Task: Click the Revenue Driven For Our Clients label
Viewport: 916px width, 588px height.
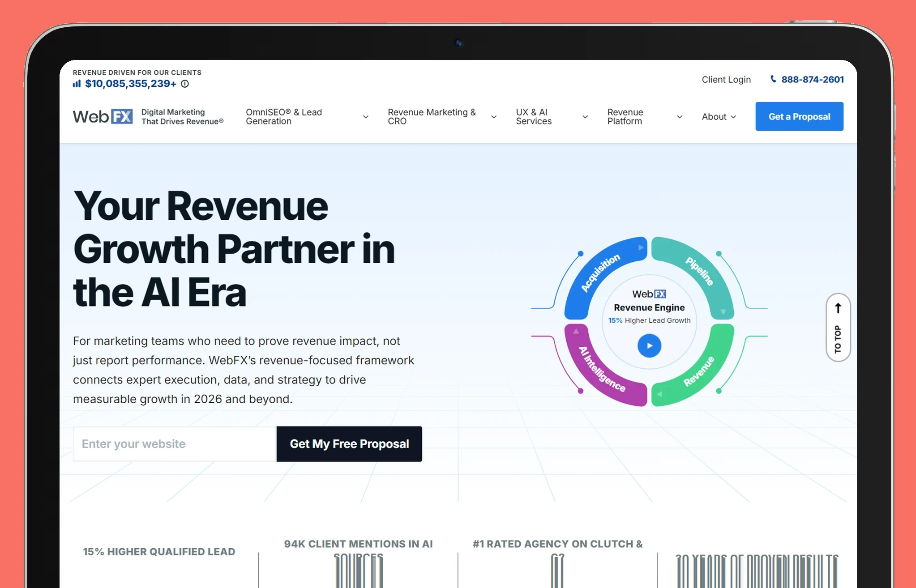Action: click(137, 72)
